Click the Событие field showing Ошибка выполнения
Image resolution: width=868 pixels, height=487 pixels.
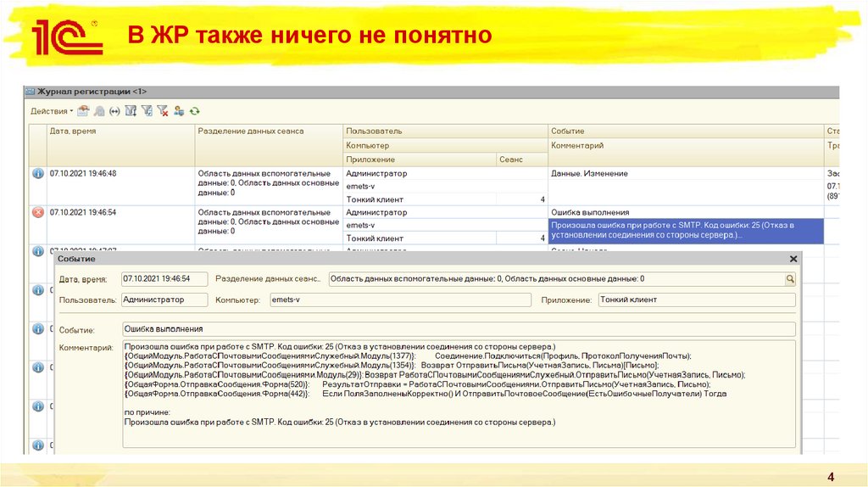458,329
